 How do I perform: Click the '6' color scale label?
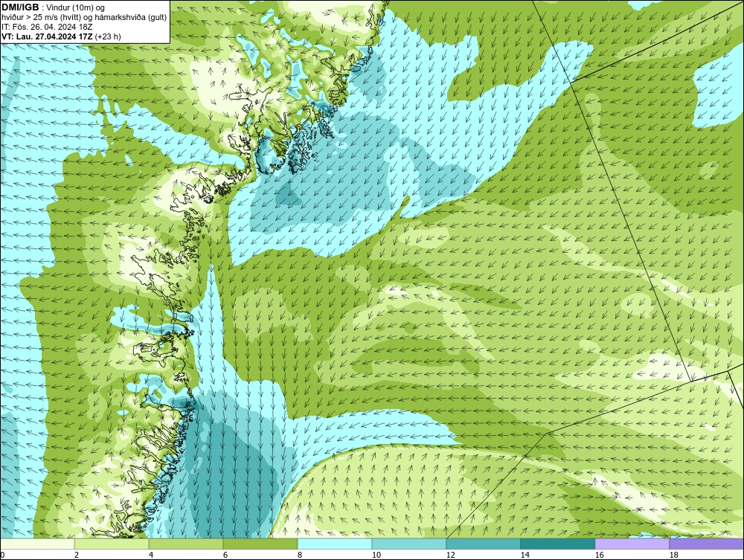coord(225,555)
